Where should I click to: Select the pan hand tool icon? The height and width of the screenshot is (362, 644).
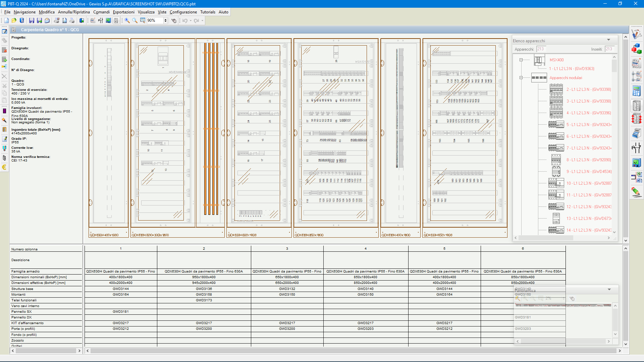pos(174,21)
